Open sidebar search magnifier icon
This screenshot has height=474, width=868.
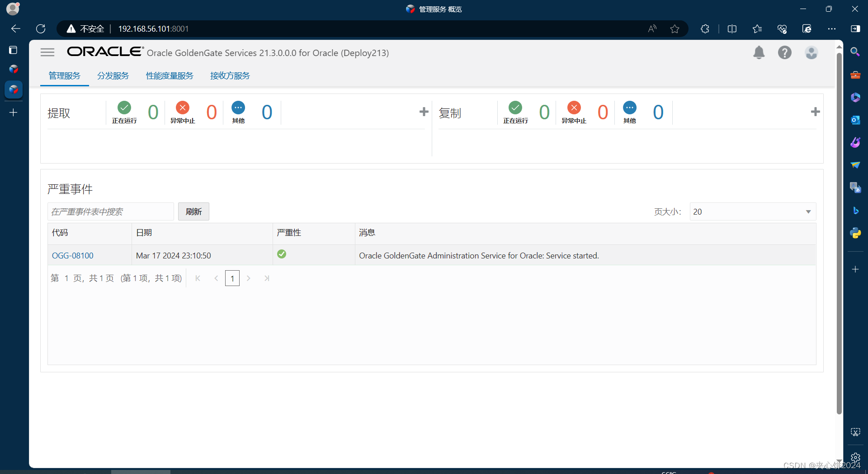855,52
